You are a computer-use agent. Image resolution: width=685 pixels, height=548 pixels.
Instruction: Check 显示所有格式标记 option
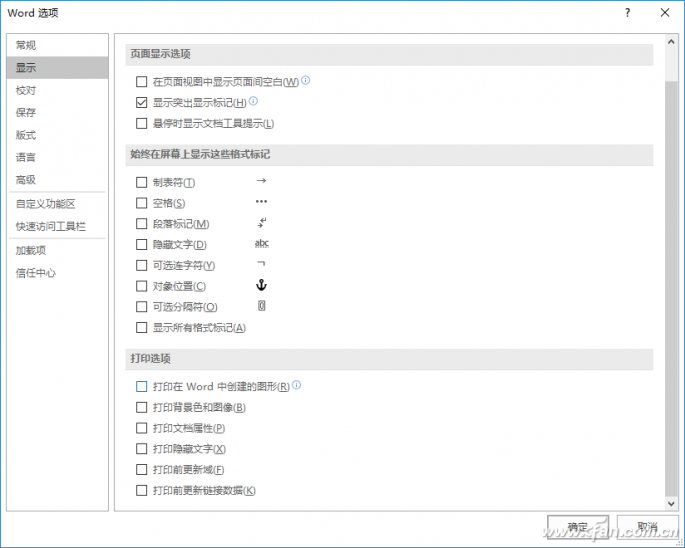[141, 328]
